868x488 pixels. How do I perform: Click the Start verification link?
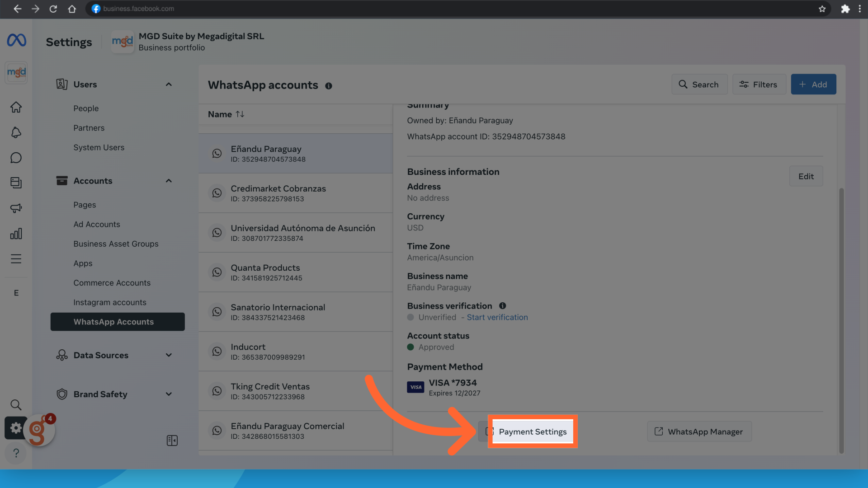[x=497, y=317]
